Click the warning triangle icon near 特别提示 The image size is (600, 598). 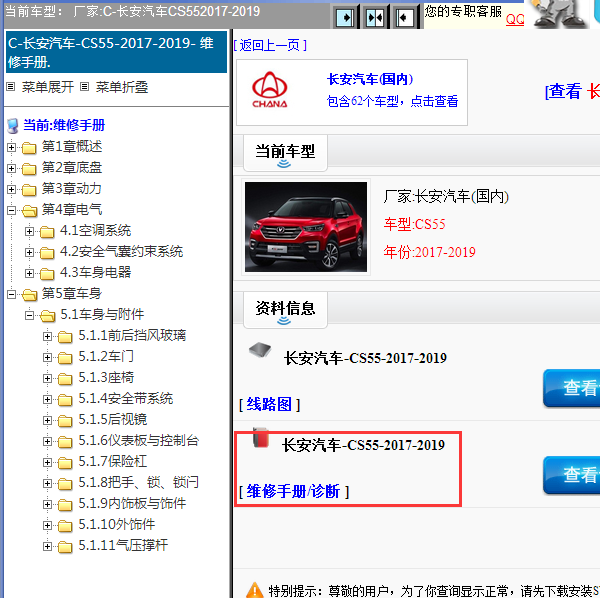click(255, 590)
